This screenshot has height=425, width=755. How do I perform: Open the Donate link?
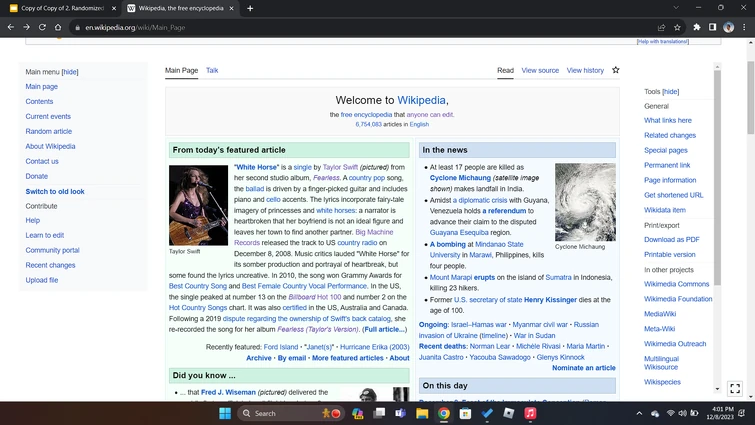pyautogui.click(x=37, y=176)
